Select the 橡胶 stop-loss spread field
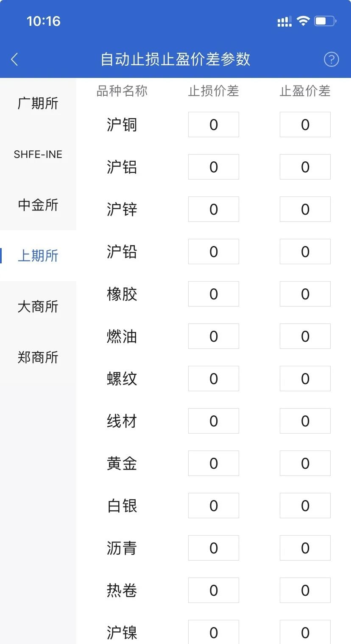 [x=214, y=294]
